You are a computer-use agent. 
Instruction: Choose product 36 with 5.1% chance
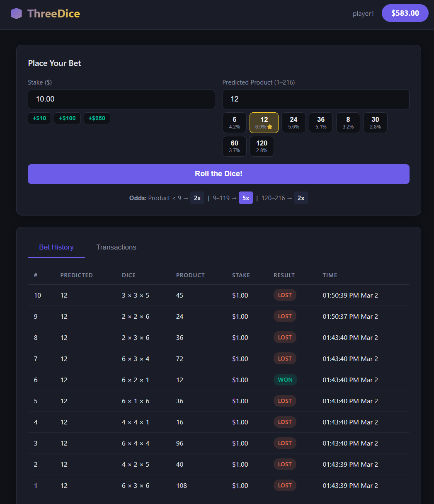(321, 123)
